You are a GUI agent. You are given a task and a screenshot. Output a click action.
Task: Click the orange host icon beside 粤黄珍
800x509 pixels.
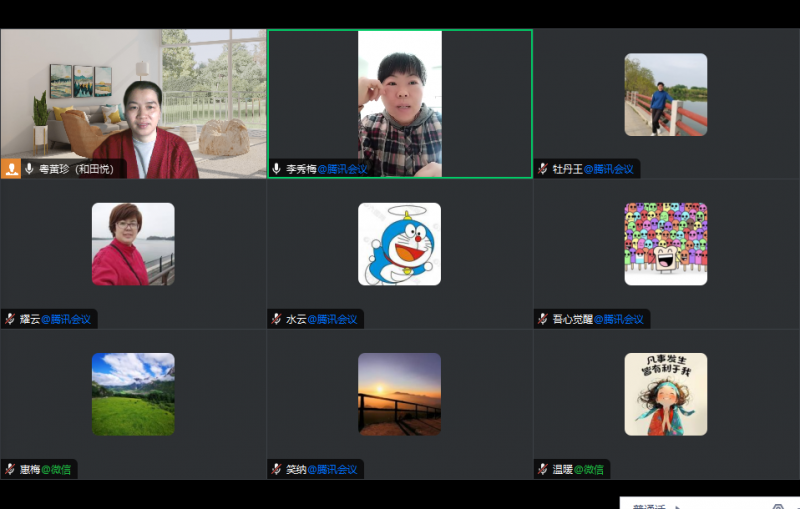11,169
